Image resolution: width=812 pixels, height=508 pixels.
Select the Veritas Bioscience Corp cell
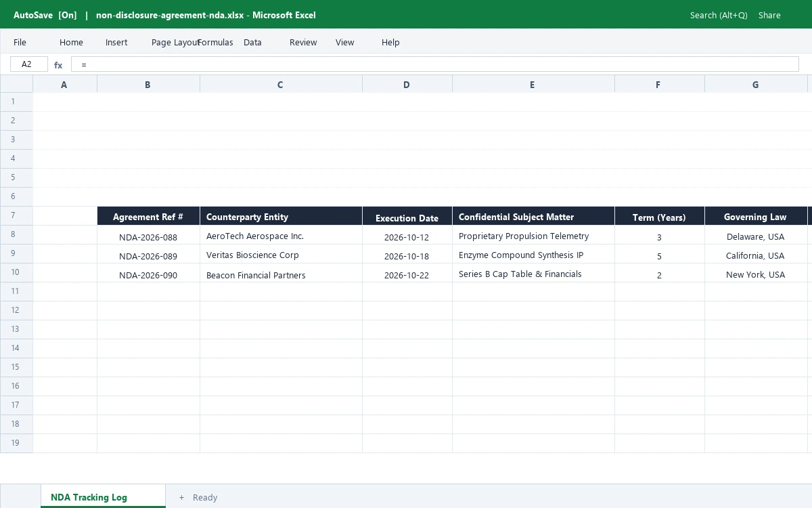pyautogui.click(x=281, y=254)
